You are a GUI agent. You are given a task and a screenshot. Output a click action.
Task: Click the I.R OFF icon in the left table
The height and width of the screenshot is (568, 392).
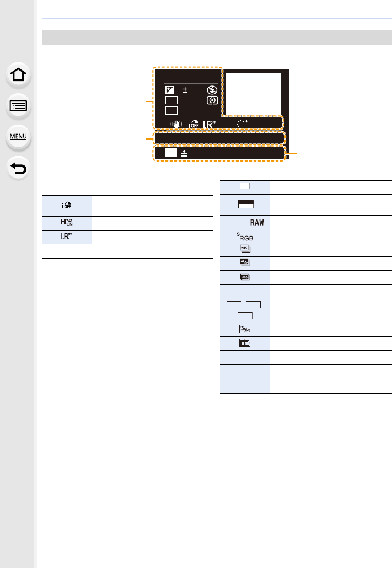click(67, 237)
